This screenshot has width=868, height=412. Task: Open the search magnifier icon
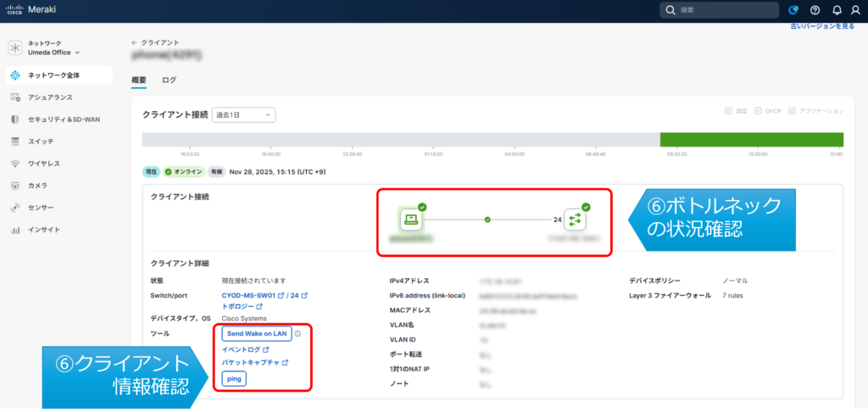tap(670, 10)
